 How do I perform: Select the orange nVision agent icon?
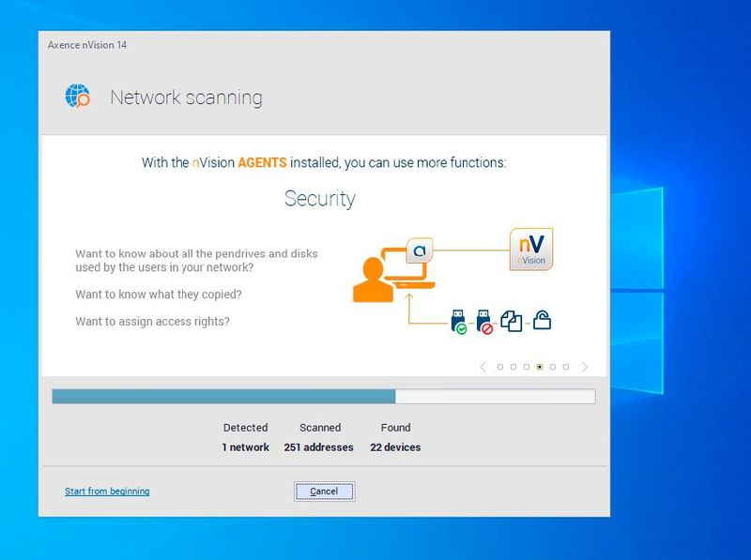pos(420,250)
